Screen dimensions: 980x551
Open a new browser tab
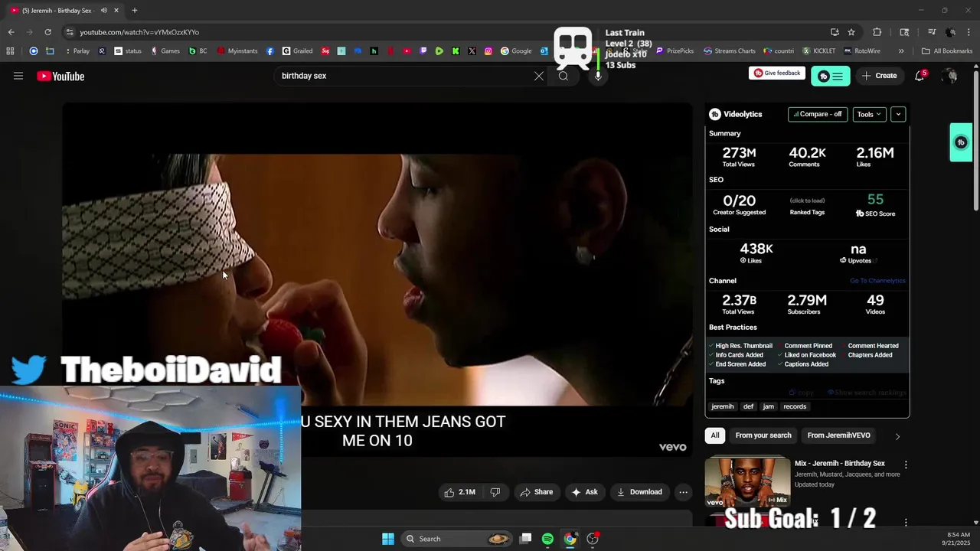coord(135,10)
